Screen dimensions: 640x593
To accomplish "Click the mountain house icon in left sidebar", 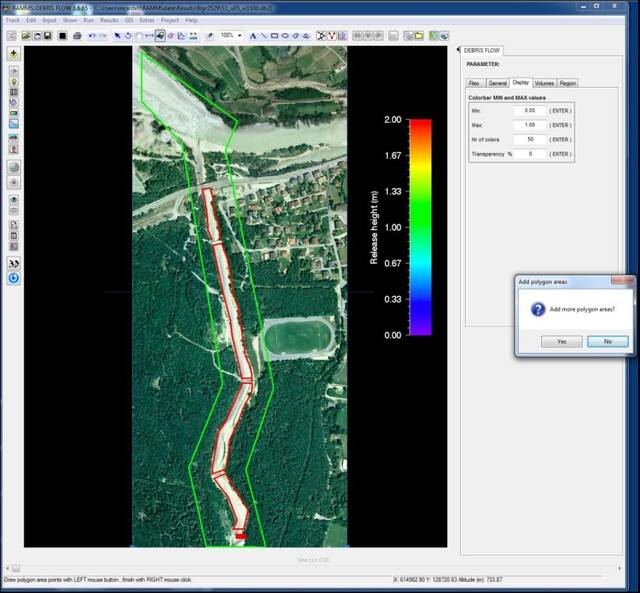I will (13, 138).
